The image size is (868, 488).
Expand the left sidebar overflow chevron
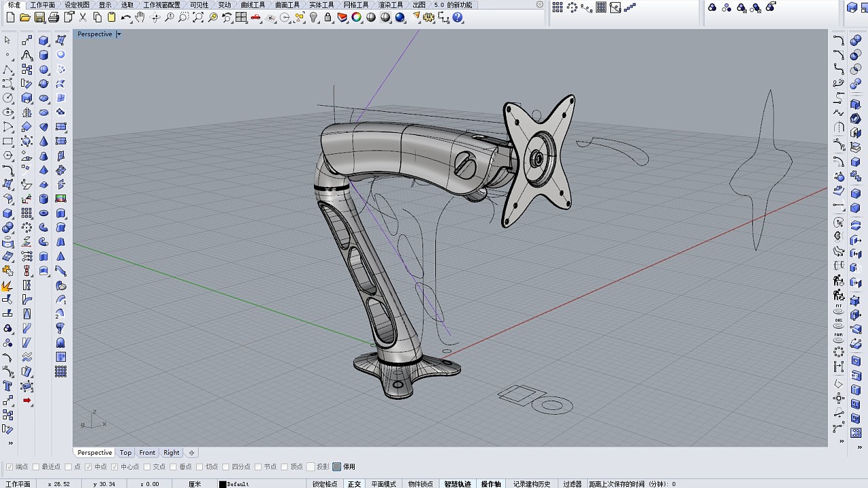10,443
